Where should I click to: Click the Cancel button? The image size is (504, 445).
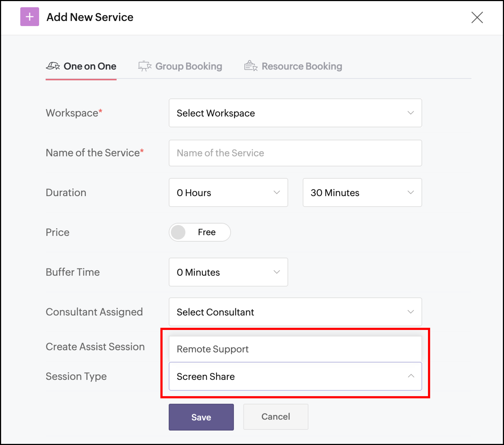tap(275, 416)
